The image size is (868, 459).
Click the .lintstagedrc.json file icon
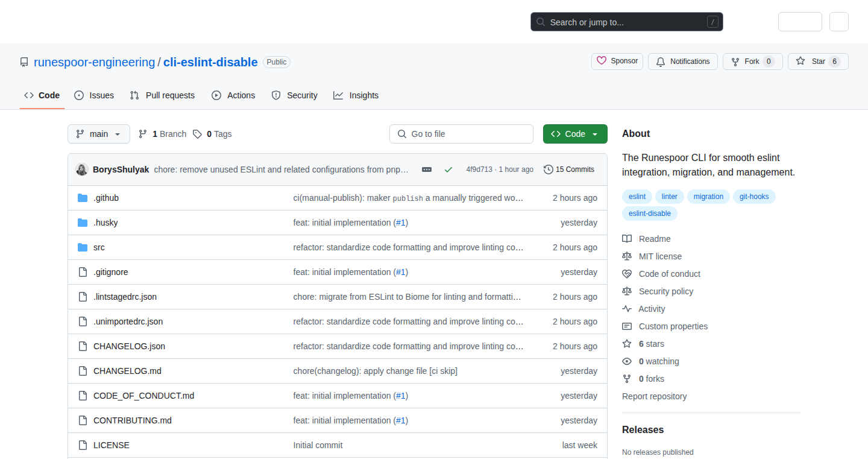(83, 297)
